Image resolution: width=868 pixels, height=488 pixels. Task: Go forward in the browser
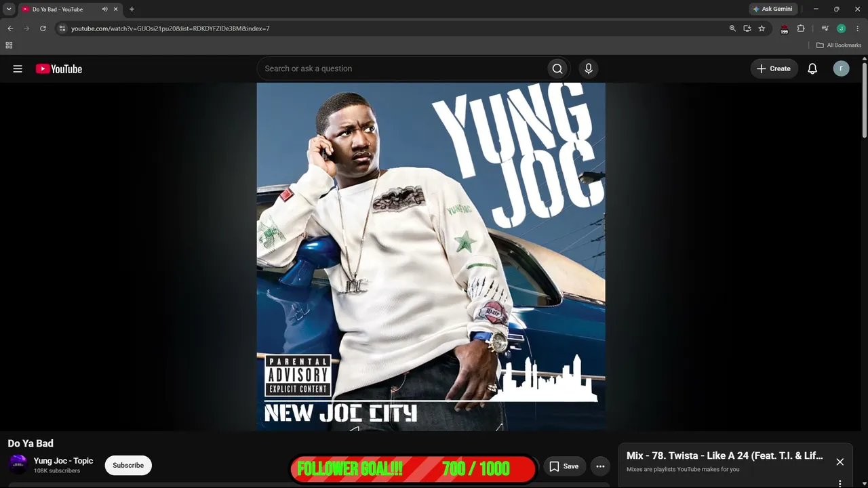26,28
